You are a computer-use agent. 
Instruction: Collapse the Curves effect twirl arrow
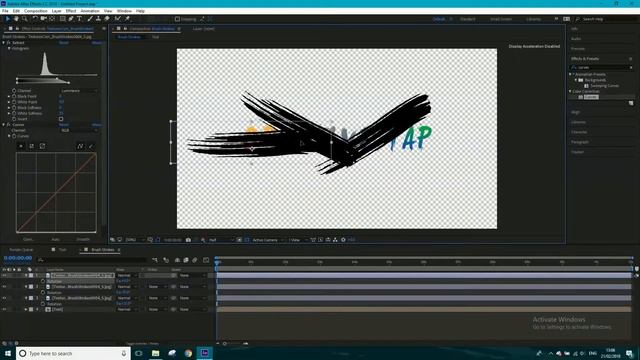[4, 124]
